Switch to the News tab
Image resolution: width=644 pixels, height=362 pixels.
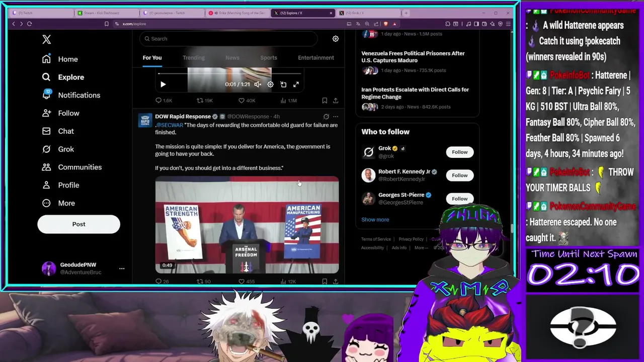(x=232, y=58)
